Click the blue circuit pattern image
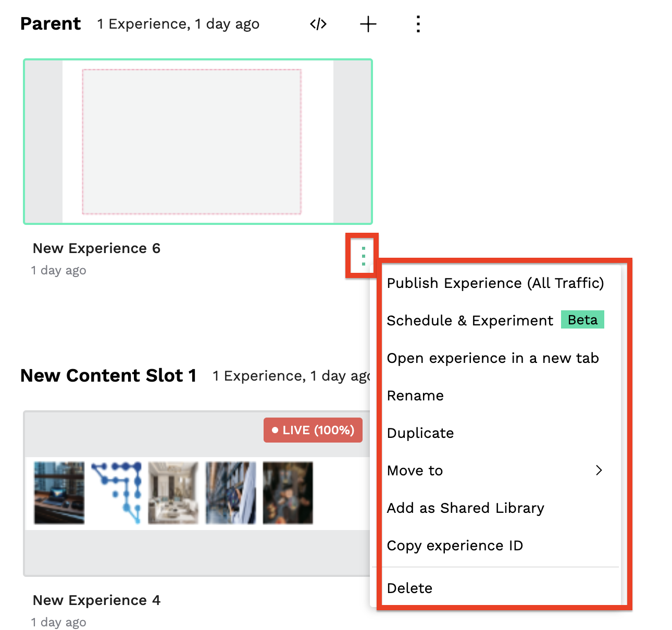Viewport: 672px width, 630px height. tap(116, 493)
